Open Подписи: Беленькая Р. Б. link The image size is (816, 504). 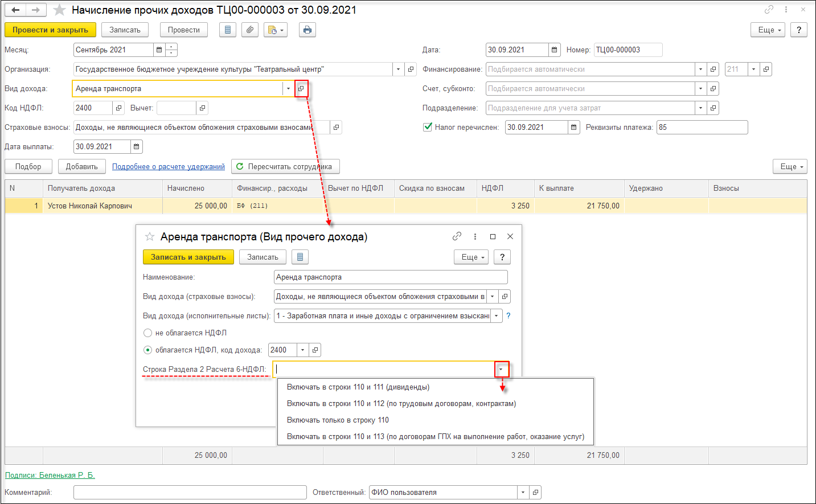point(50,476)
